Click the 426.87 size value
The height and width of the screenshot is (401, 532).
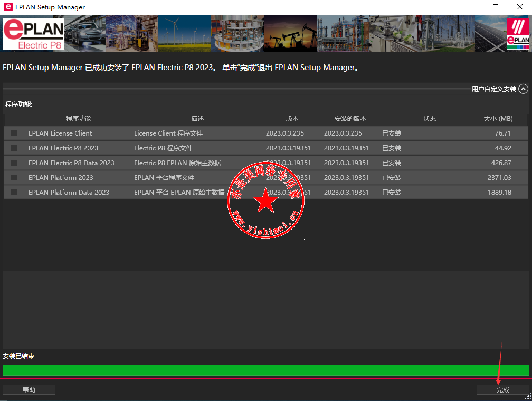click(x=501, y=163)
